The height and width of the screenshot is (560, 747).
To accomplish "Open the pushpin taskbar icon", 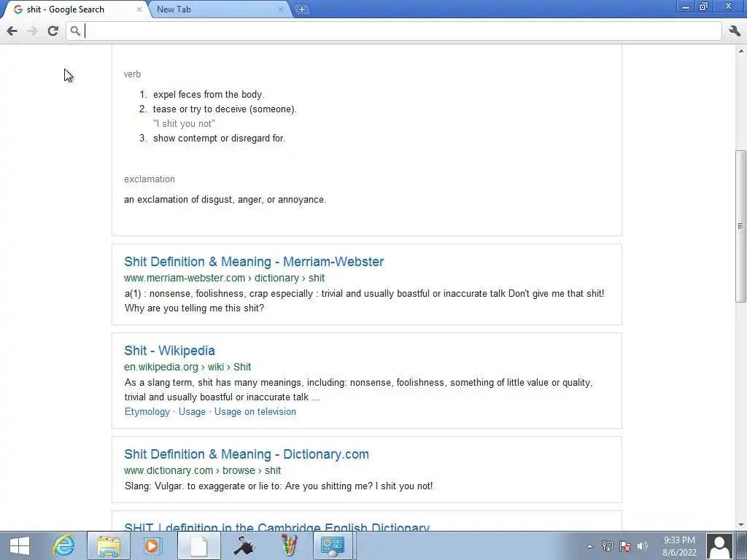I will [244, 545].
